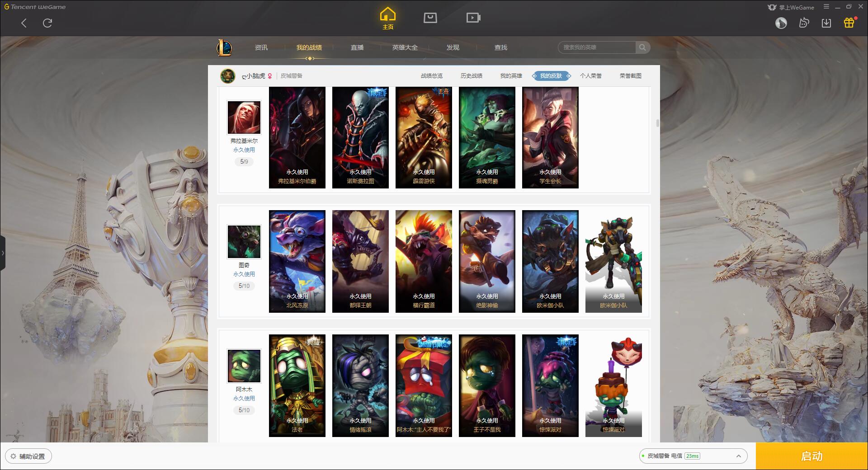Expand the left side panel arrow

pos(3,253)
